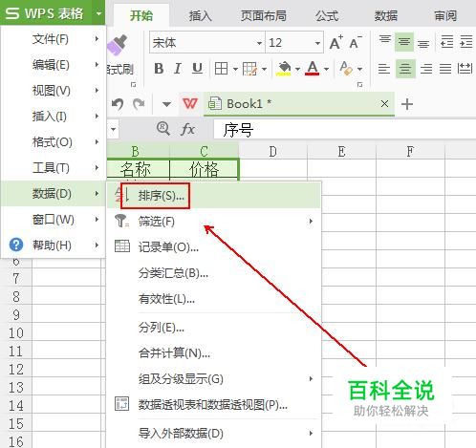The height and width of the screenshot is (448, 476).
Task: Open 工具(T) menu item
Action: click(54, 167)
